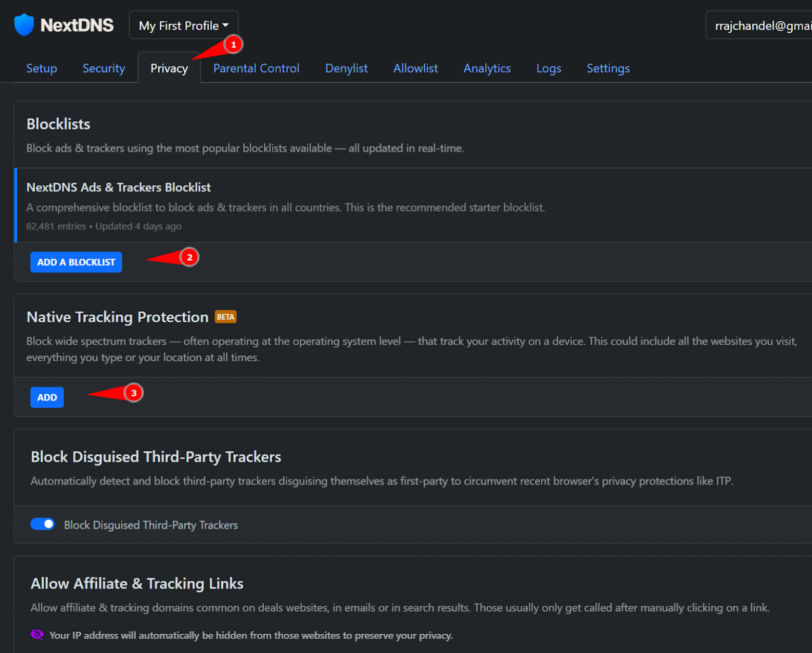Click the purple hidden-eye privacy icon
This screenshot has width=812, height=653.
tap(36, 635)
